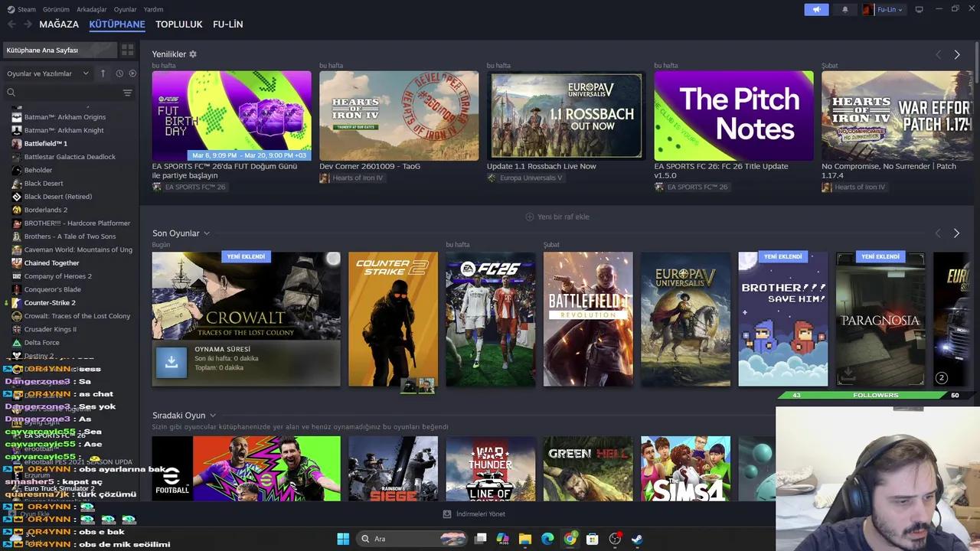Open Steam from the Windows taskbar
The image size is (980, 551).
(x=637, y=539)
